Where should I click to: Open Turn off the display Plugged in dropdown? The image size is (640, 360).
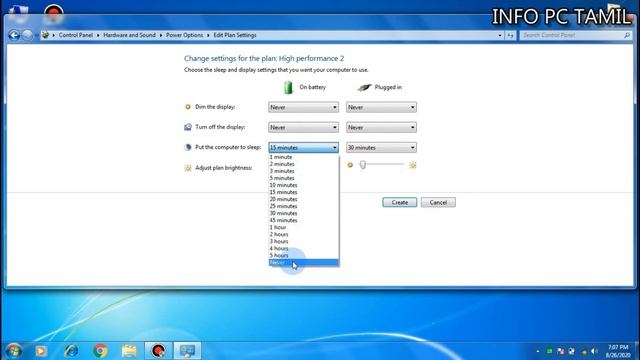tap(381, 127)
